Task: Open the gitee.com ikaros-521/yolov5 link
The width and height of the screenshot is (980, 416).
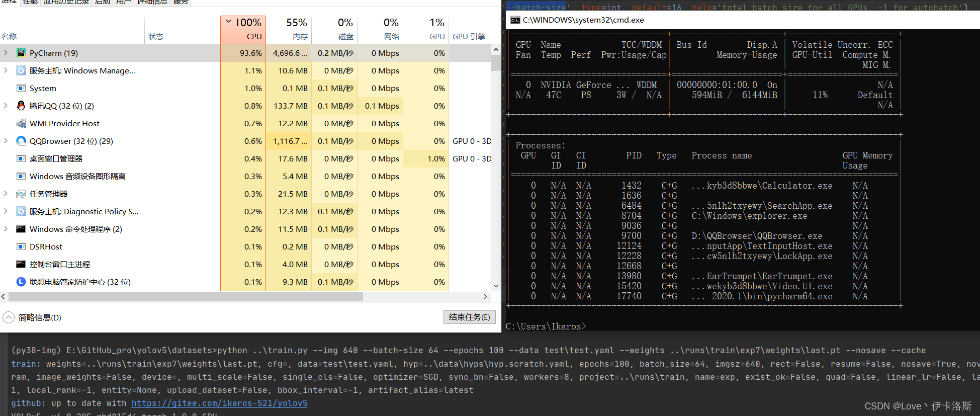Action: coord(219,403)
